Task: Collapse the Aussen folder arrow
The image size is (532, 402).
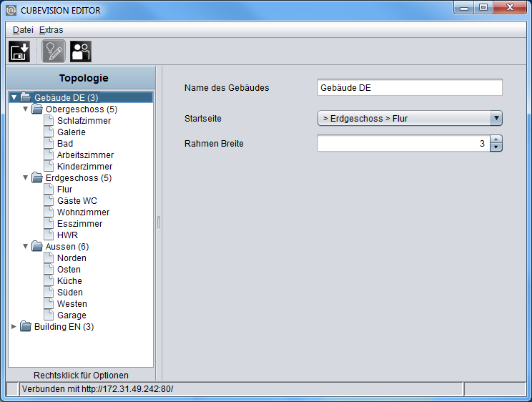Action: (x=26, y=246)
